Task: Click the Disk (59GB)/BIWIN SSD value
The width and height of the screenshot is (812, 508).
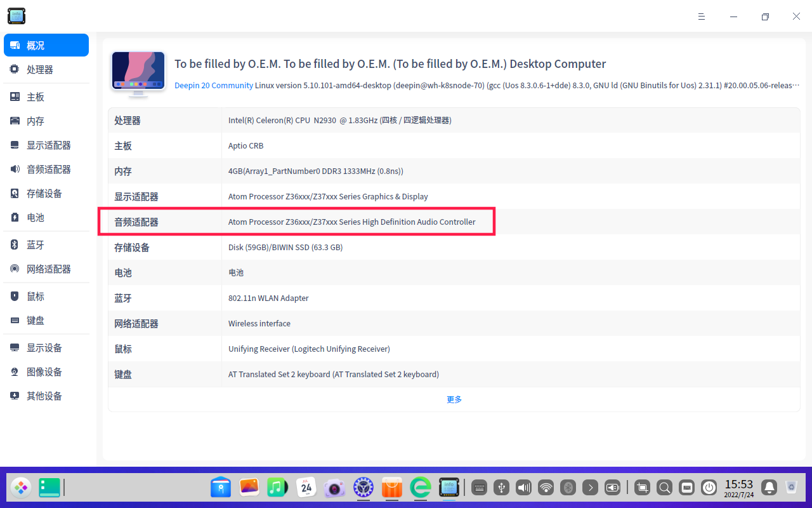Action: [285, 247]
